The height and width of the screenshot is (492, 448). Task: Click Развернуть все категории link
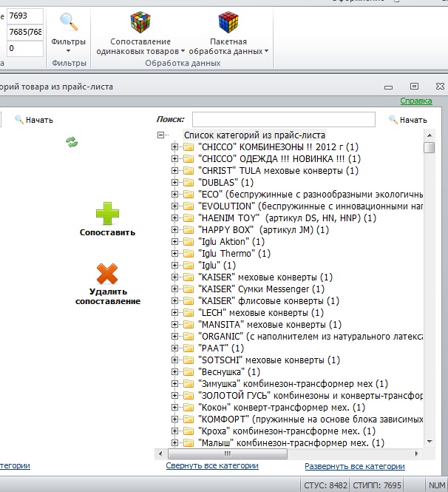(x=355, y=466)
